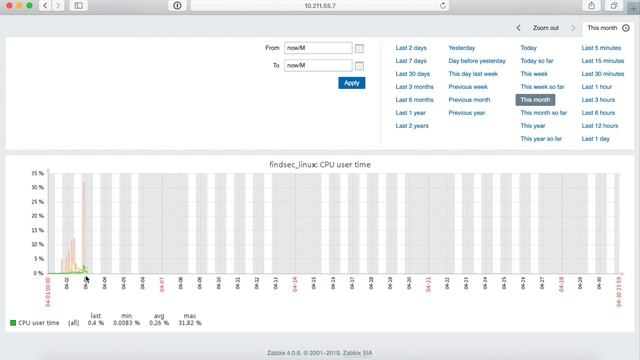Select Last 6 months

(x=414, y=100)
